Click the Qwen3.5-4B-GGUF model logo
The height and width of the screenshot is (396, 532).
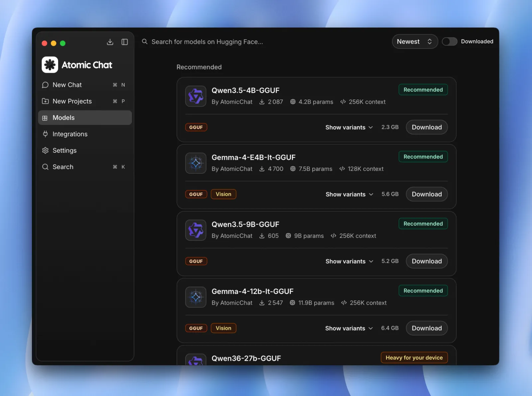(196, 96)
